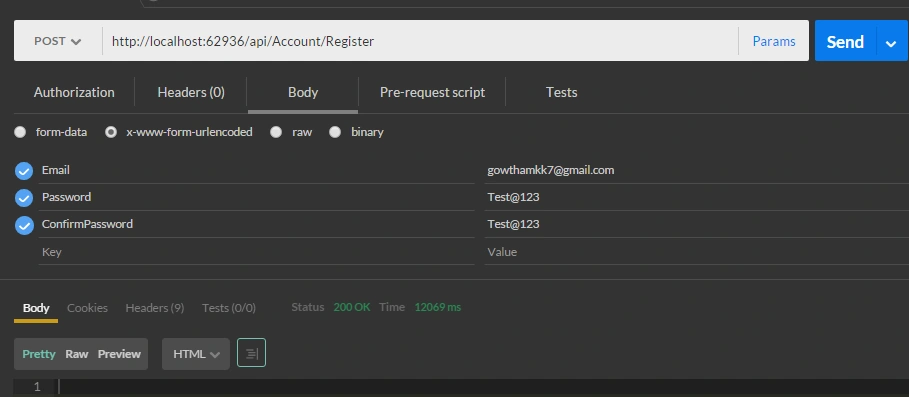The image size is (909, 397).
Task: Switch response view to Raw
Action: click(x=77, y=354)
